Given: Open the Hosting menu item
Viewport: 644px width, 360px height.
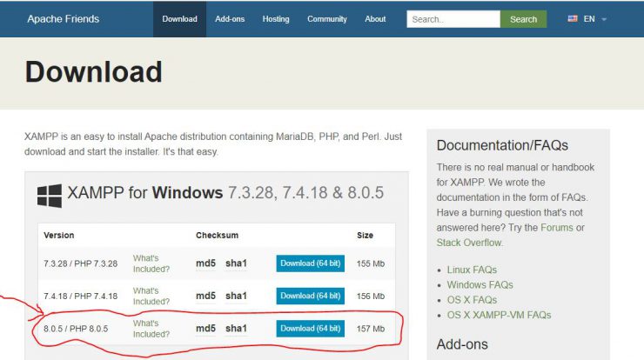Looking at the screenshot, I should pos(276,19).
